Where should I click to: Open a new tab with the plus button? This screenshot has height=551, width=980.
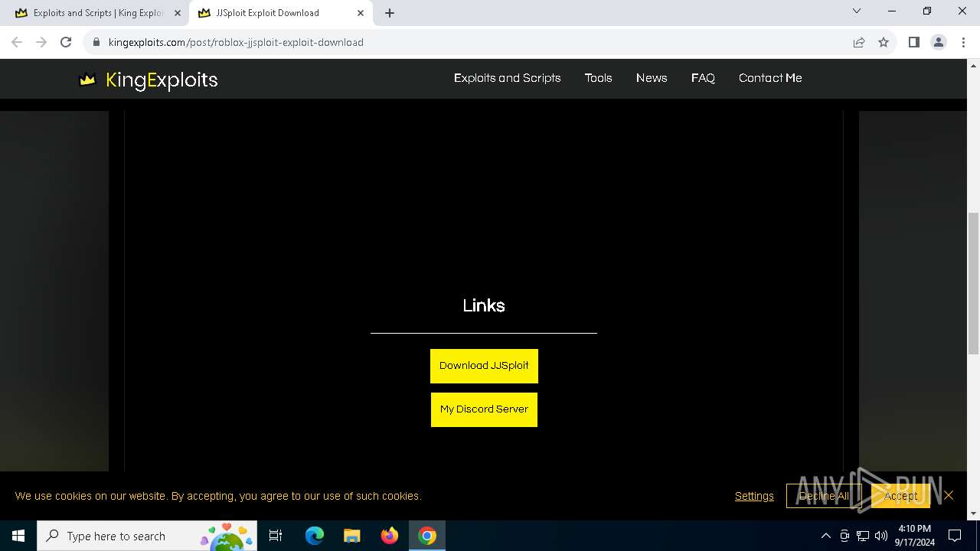[x=390, y=13]
